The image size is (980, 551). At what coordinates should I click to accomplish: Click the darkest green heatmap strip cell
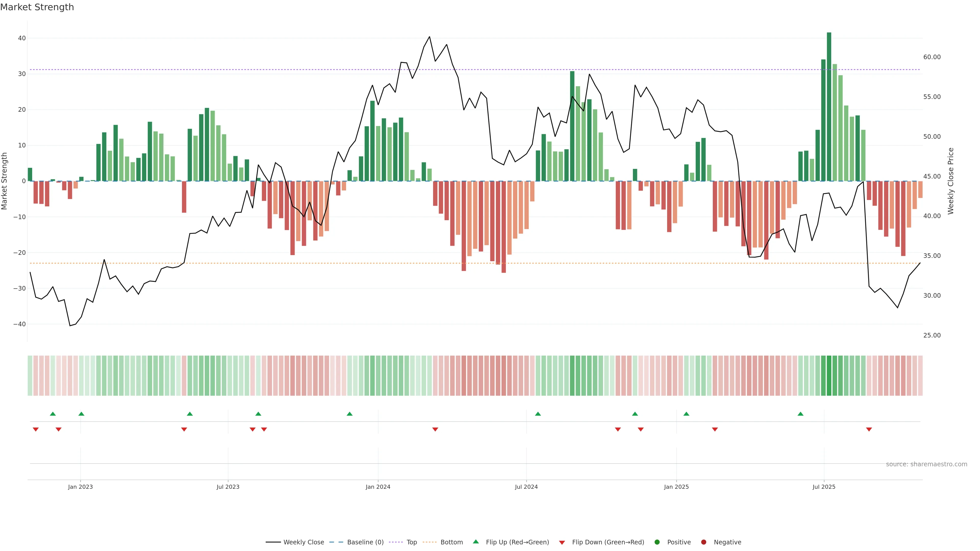click(x=829, y=375)
